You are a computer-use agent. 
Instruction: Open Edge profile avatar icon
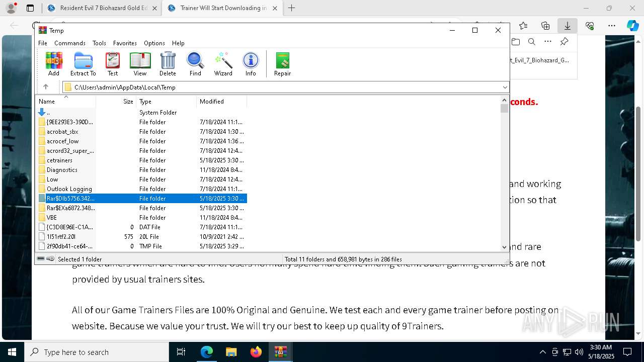click(11, 8)
